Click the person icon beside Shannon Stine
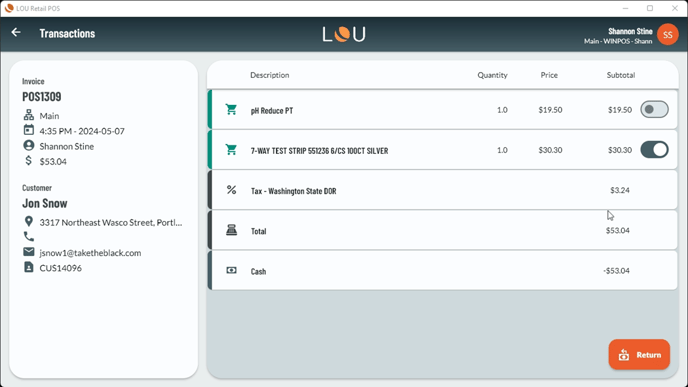 [29, 146]
